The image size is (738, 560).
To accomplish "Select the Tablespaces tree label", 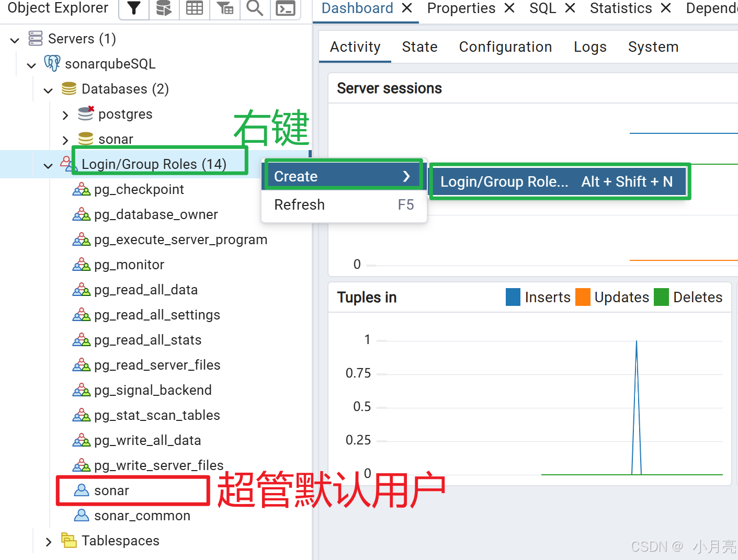I will click(x=120, y=541).
